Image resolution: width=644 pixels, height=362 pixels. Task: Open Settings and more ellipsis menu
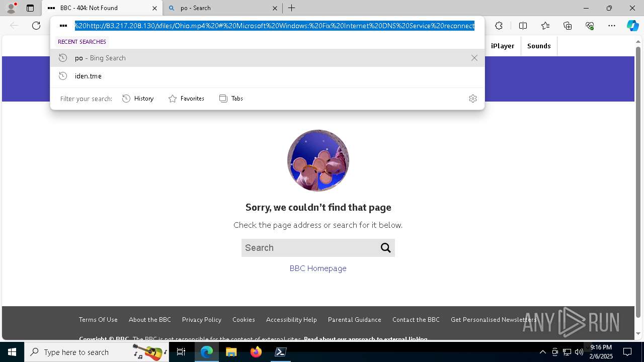[612, 26]
